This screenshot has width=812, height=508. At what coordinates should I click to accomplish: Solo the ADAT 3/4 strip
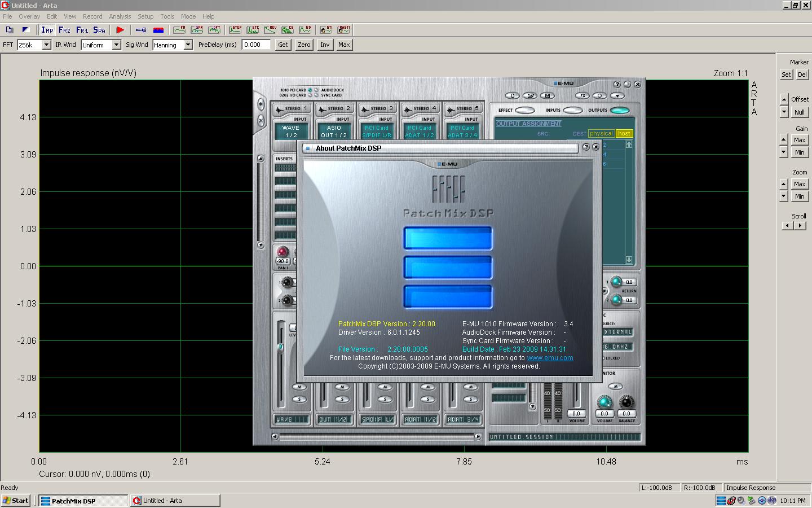pyautogui.click(x=470, y=399)
